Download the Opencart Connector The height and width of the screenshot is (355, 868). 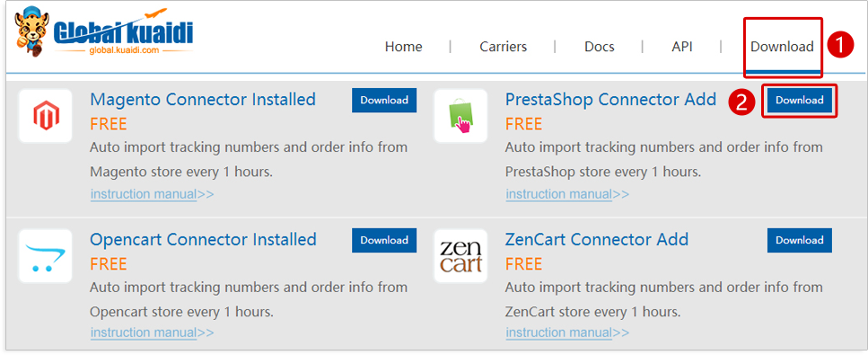coord(384,240)
